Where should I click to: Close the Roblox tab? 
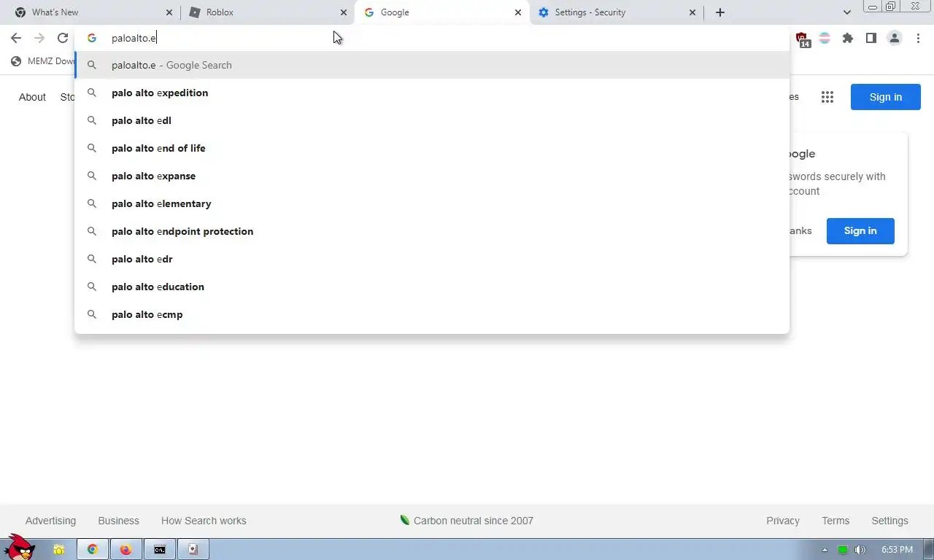(344, 12)
